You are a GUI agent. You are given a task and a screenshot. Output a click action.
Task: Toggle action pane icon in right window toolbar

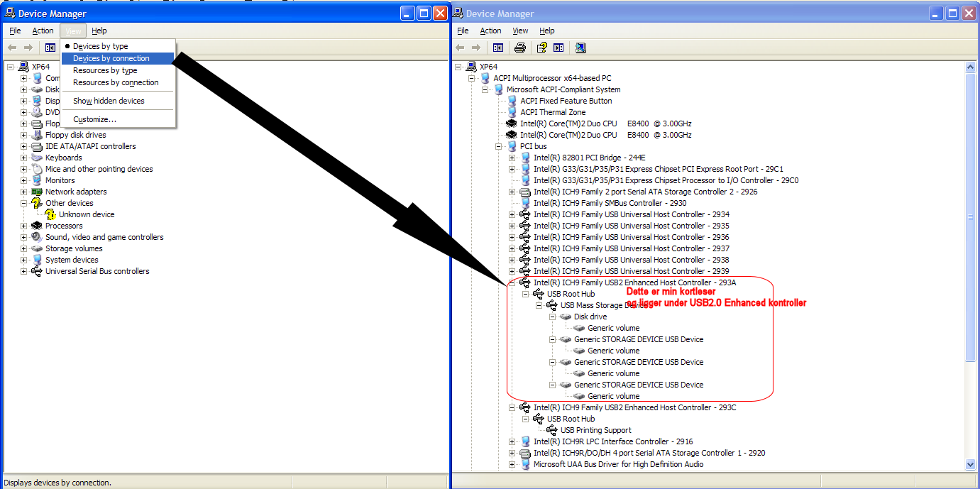[558, 48]
